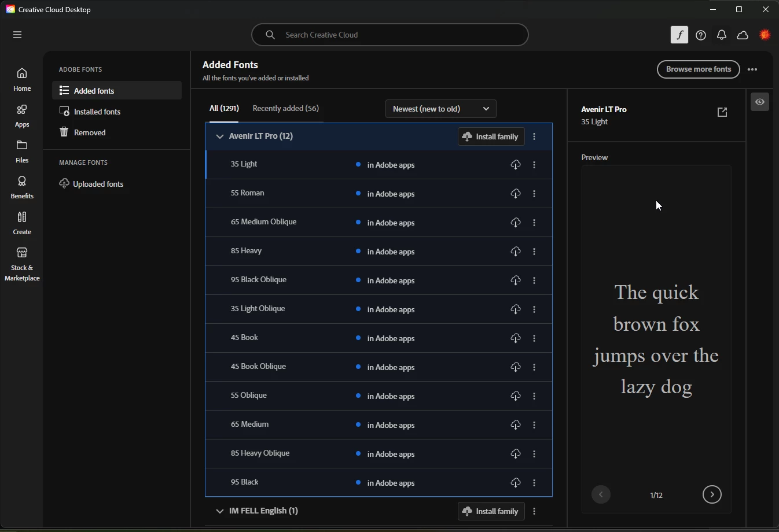Focus the Search Creative Cloud field
779x532 pixels.
click(390, 35)
